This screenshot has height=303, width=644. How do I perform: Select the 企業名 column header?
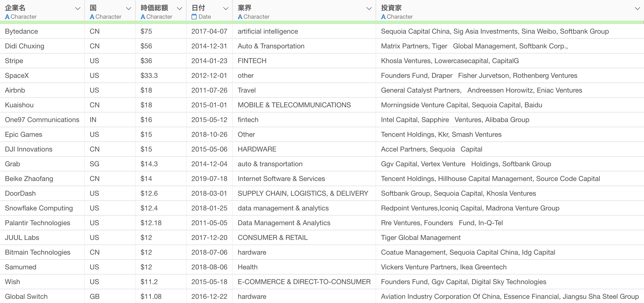coord(42,11)
